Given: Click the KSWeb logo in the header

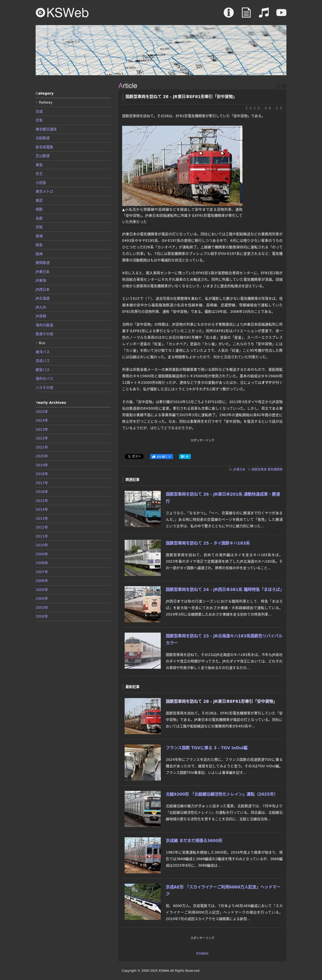Looking at the screenshot, I should pos(62,13).
